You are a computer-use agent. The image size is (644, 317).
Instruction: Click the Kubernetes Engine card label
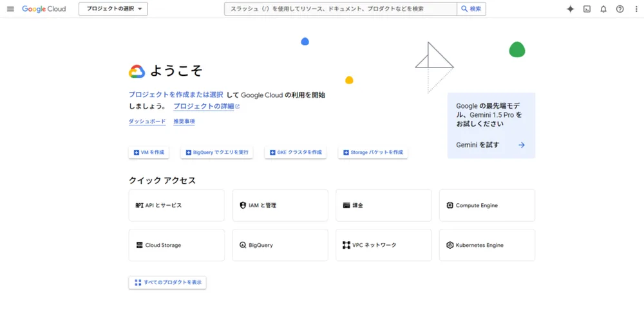point(480,245)
